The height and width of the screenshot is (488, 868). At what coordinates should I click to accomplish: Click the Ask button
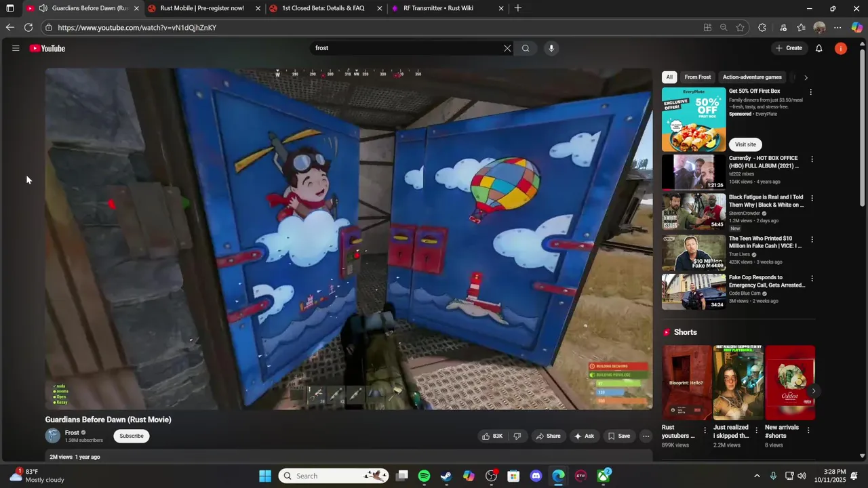pos(584,436)
